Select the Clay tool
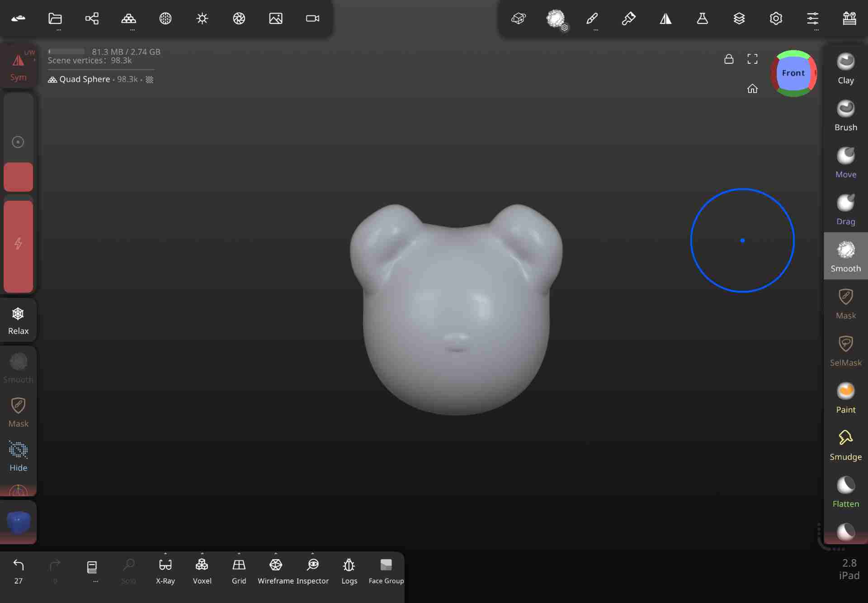Screen dimensions: 868x603 click(x=846, y=69)
